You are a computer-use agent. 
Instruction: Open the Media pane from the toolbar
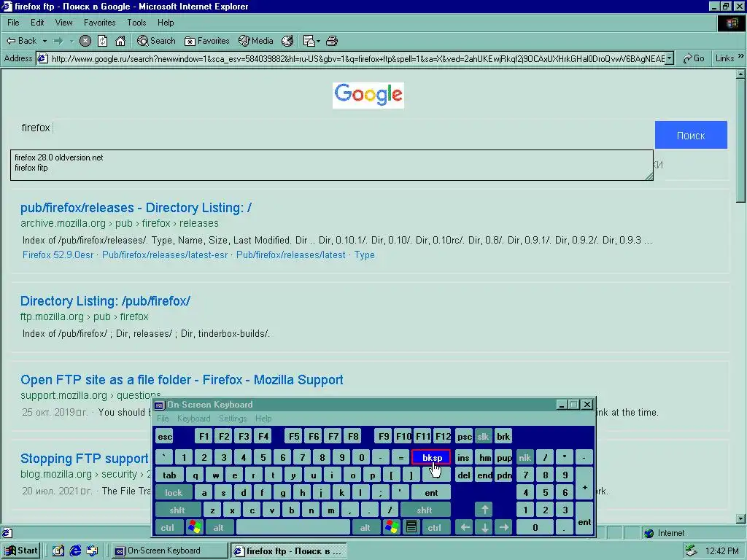(256, 41)
